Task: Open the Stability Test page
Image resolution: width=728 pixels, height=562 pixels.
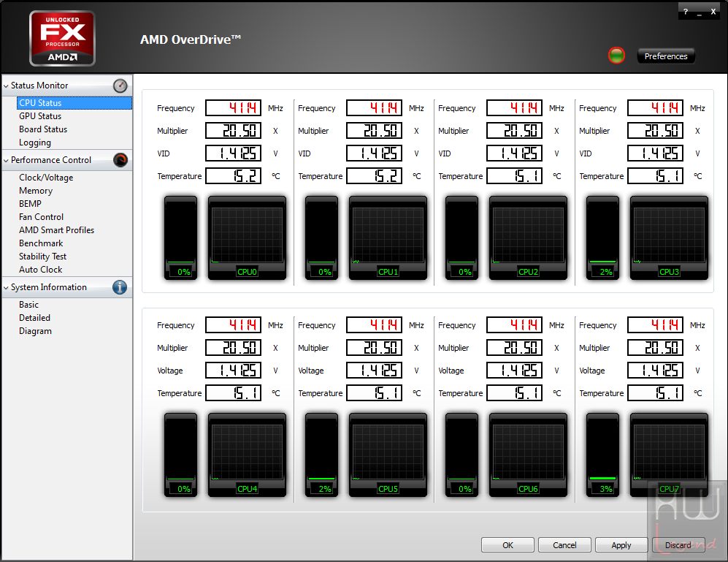Action: [42, 257]
